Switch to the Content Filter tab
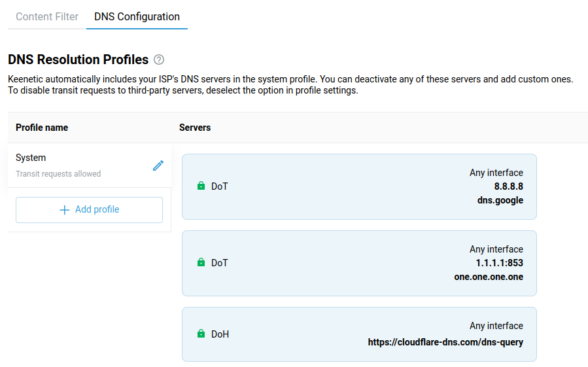The width and height of the screenshot is (588, 367). [47, 17]
